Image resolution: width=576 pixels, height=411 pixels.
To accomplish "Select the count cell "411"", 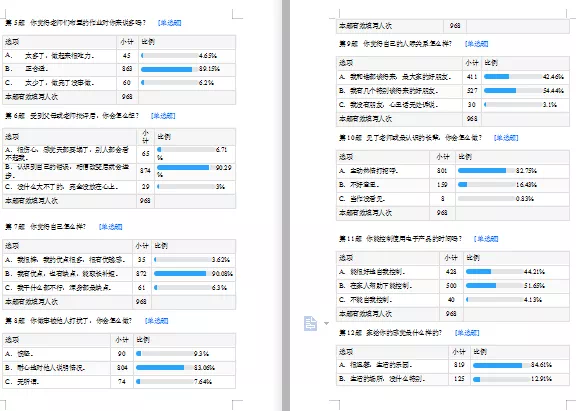I will click(x=472, y=77).
